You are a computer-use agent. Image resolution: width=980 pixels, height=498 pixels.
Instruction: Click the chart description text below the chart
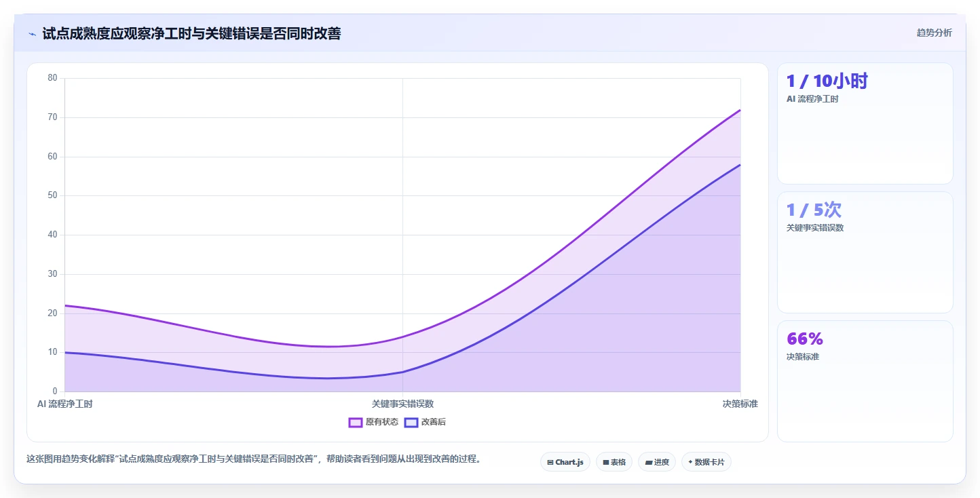pos(254,459)
